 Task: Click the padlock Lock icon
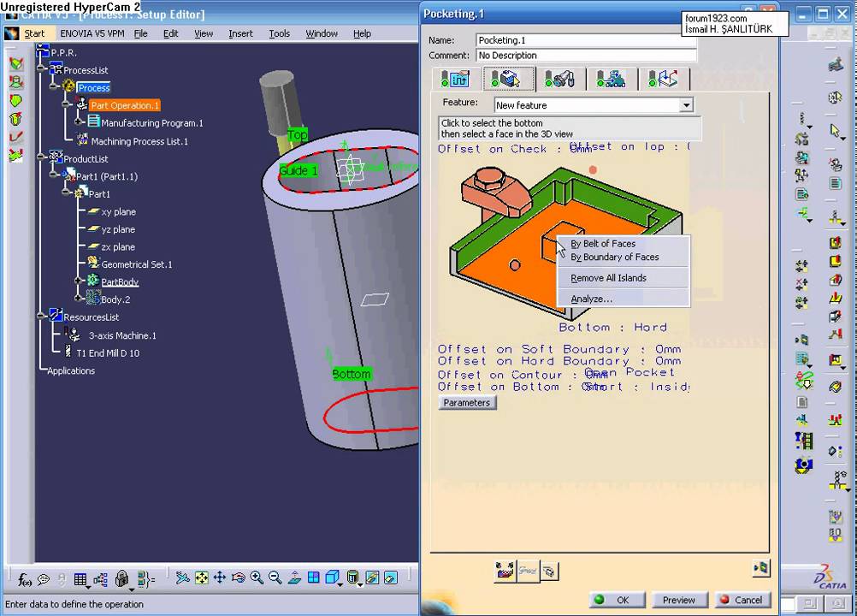pos(122,579)
